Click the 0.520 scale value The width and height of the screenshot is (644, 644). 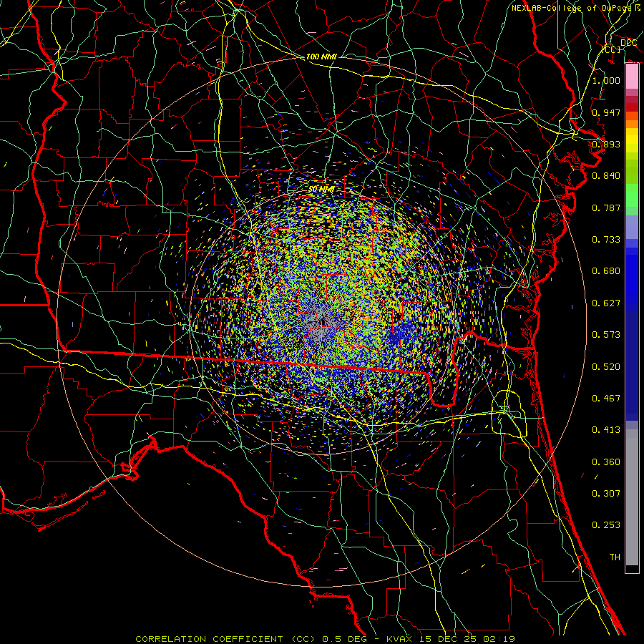click(606, 367)
